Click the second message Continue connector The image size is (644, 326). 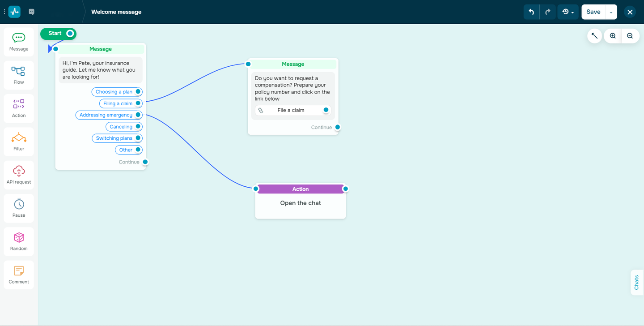338,127
